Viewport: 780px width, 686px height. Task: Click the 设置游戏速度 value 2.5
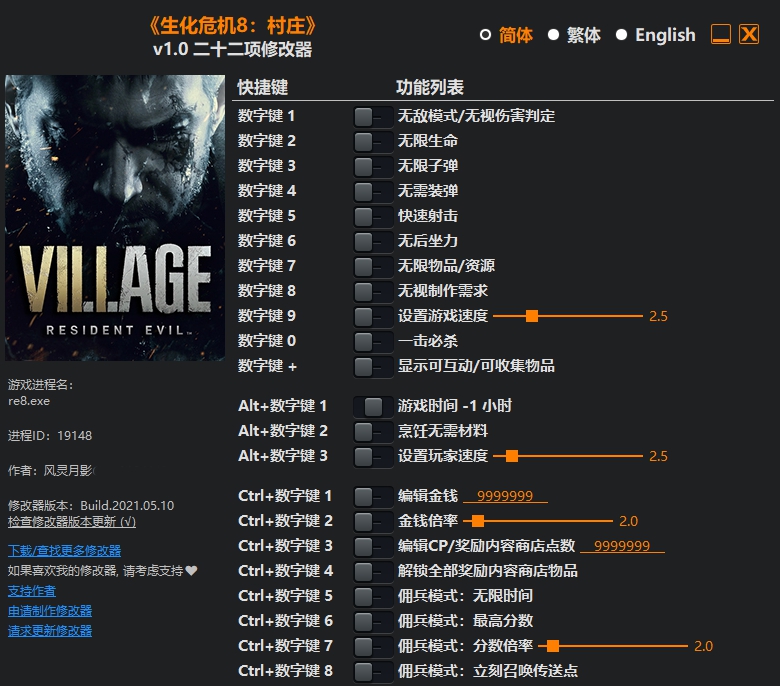coord(658,316)
